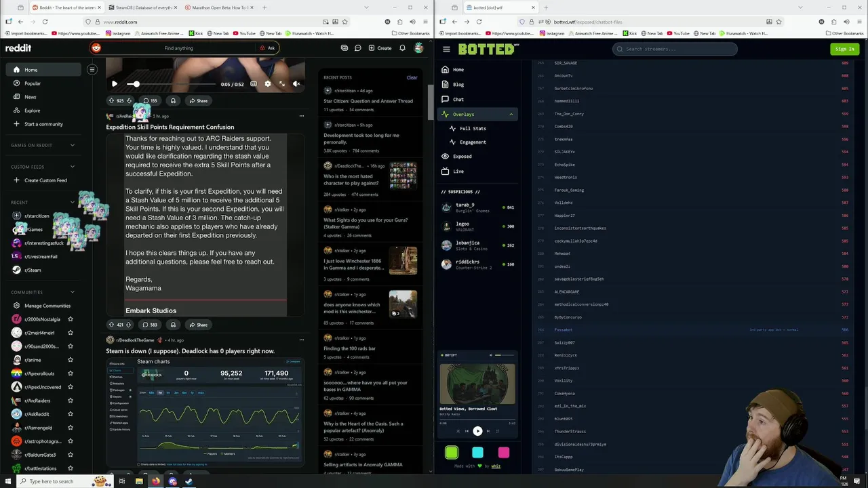Open Reddit user avatar menu
Image resolution: width=868 pixels, height=488 pixels.
pyautogui.click(x=419, y=48)
